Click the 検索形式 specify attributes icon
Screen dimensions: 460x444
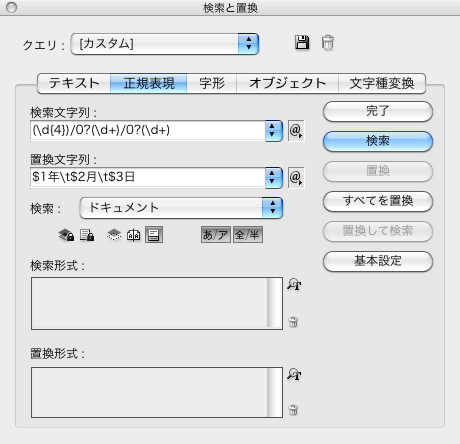[x=294, y=284]
